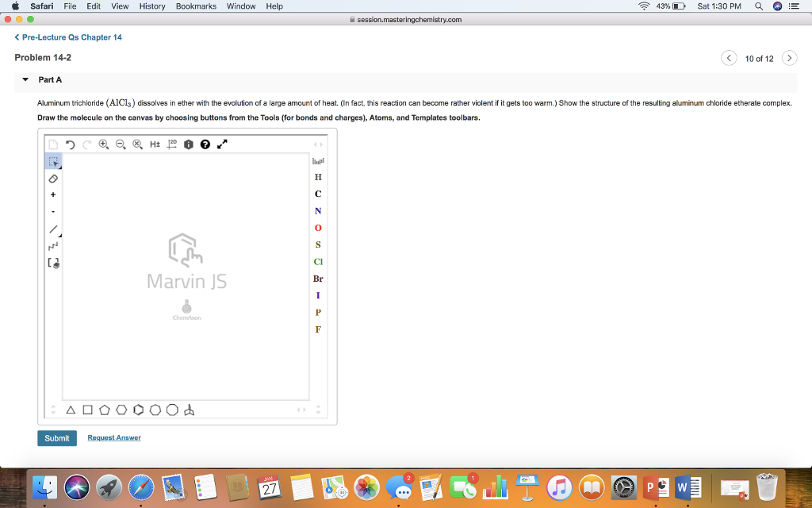The height and width of the screenshot is (508, 812).
Task: Click the Marvin JS help question mark icon
Action: pyautogui.click(x=205, y=144)
